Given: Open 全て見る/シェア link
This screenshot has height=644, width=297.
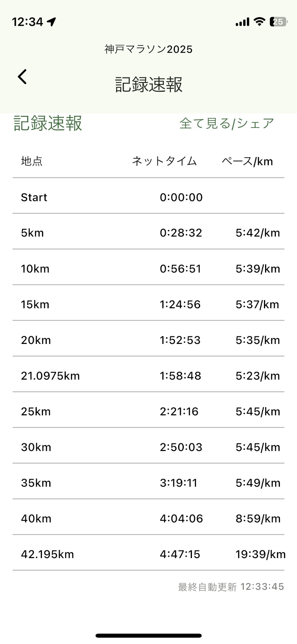Looking at the screenshot, I should (226, 123).
